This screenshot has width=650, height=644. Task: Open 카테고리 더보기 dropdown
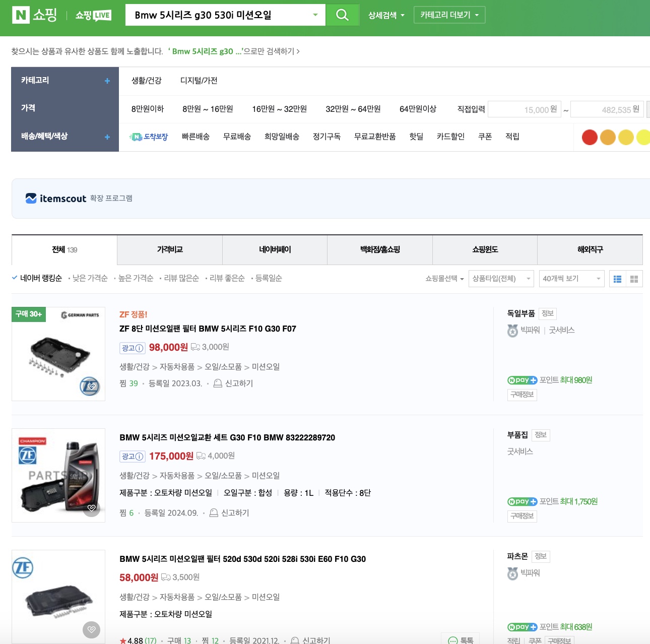coord(449,15)
